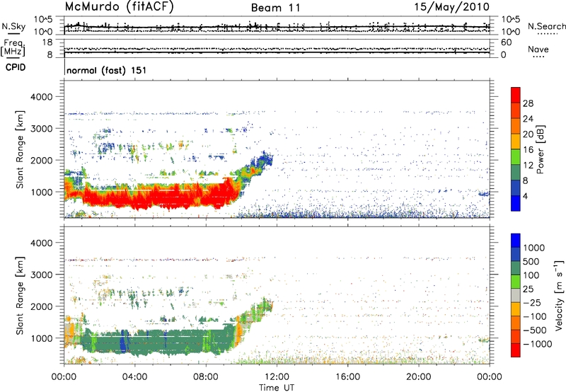Pick the orange 20–24 dB Power colorbar segment
566x392 pixels.
pos(516,126)
